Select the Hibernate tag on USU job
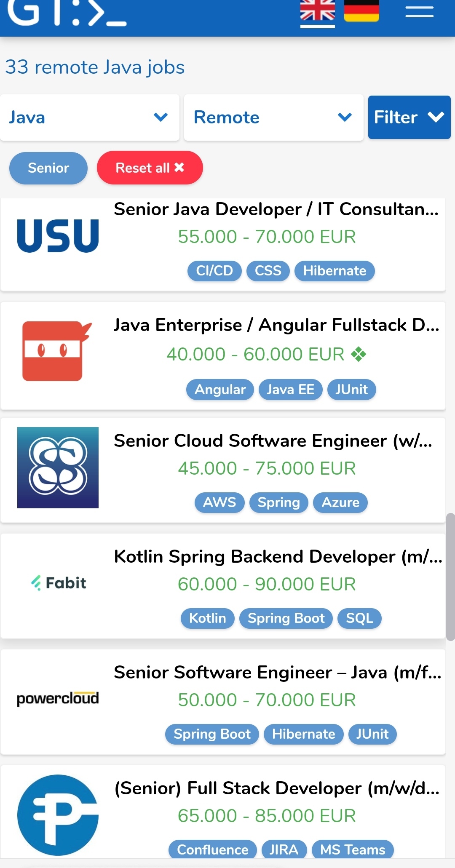455x868 pixels. (335, 271)
